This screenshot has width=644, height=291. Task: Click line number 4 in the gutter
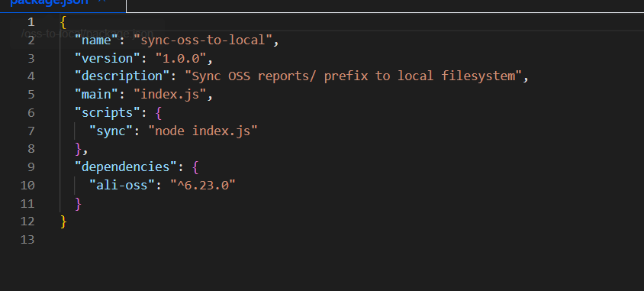point(31,76)
